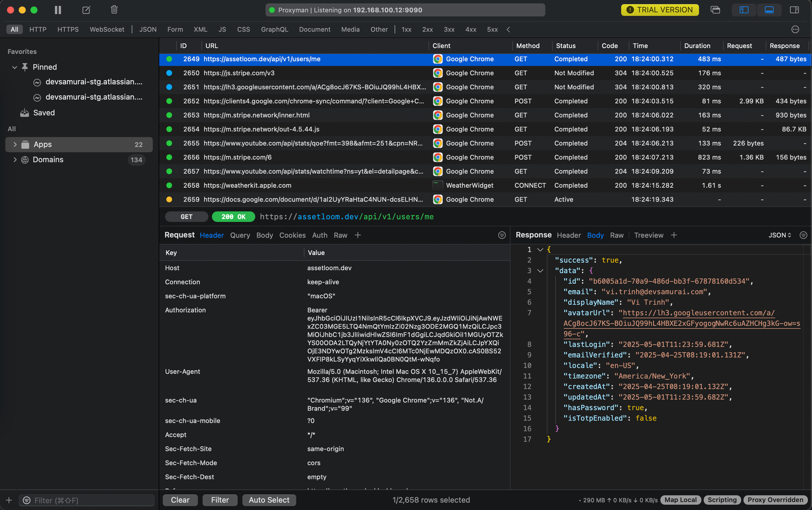Open the compose request pencil icon
This screenshot has width=812, height=510.
tap(86, 10)
